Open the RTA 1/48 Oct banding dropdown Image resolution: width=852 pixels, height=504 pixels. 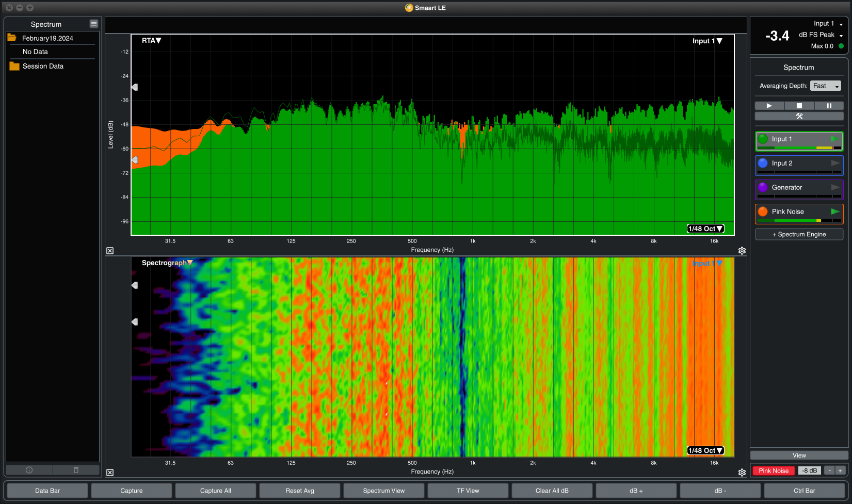point(705,229)
